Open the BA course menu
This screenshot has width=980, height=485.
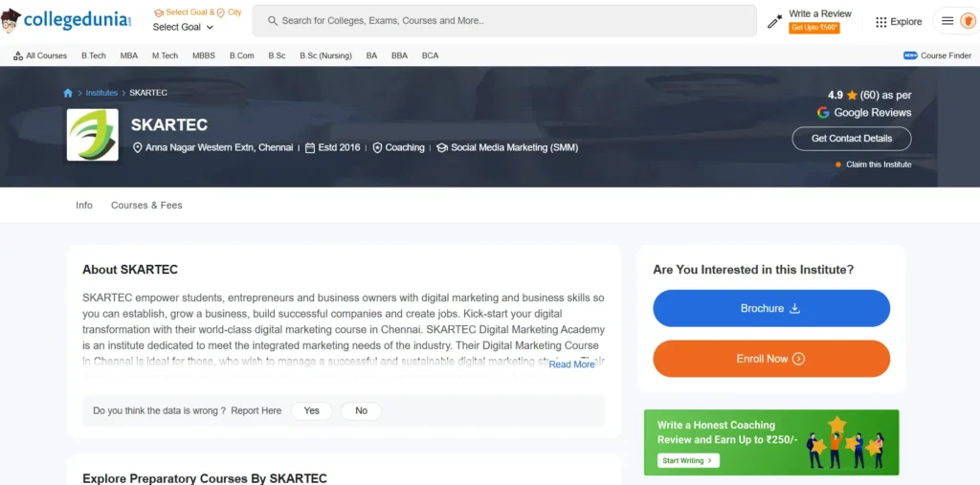(x=372, y=55)
